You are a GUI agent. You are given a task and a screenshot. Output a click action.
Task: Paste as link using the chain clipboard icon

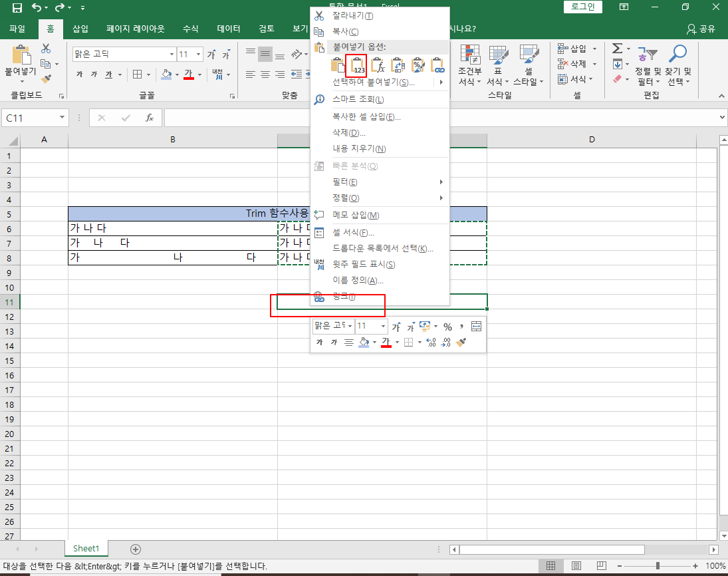point(438,65)
